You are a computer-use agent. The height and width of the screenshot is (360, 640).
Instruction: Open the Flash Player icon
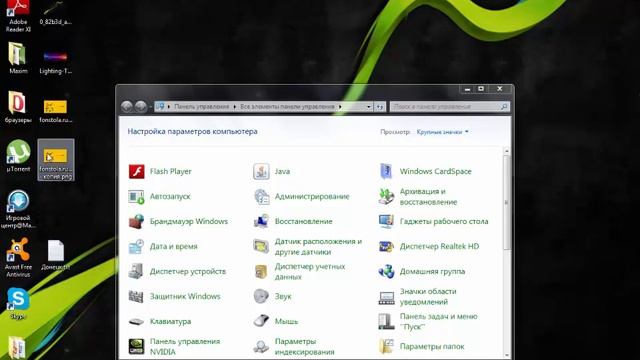click(136, 171)
